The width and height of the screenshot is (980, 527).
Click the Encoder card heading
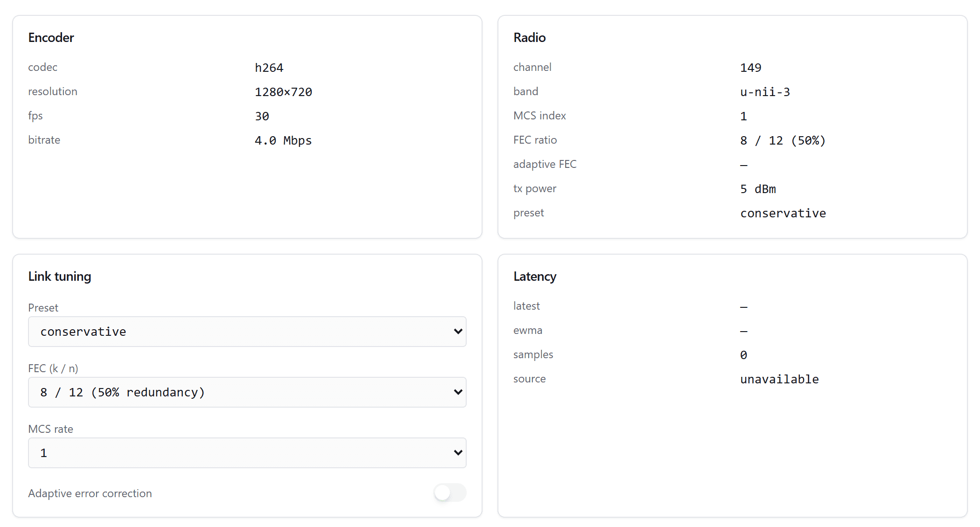tap(51, 38)
